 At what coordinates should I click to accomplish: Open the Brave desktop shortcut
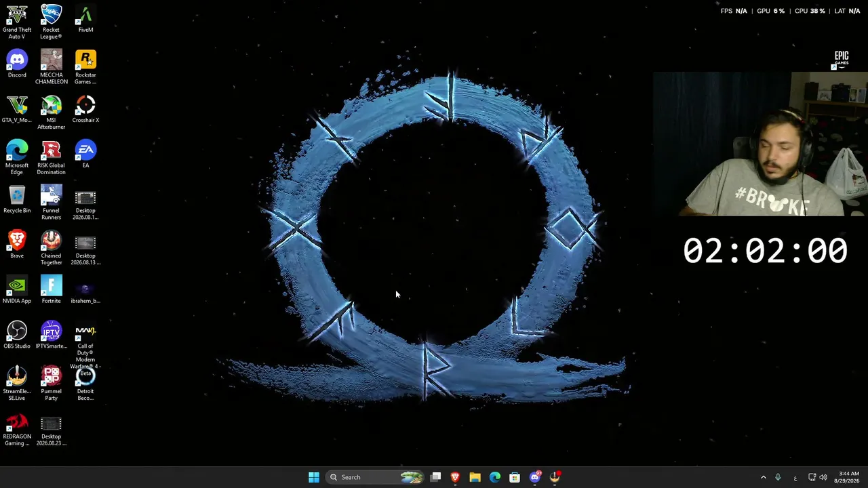click(17, 245)
